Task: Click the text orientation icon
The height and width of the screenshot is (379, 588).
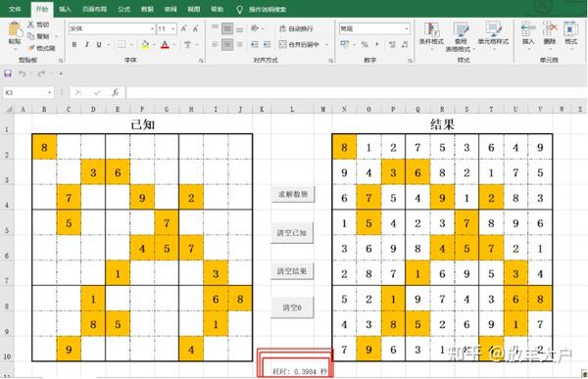Action: 255,28
